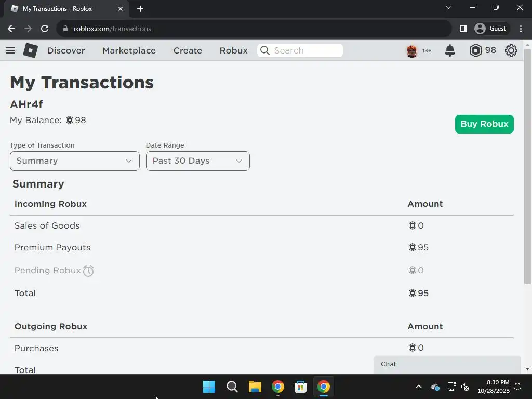
Task: Show hidden system tray icons
Action: click(x=419, y=387)
